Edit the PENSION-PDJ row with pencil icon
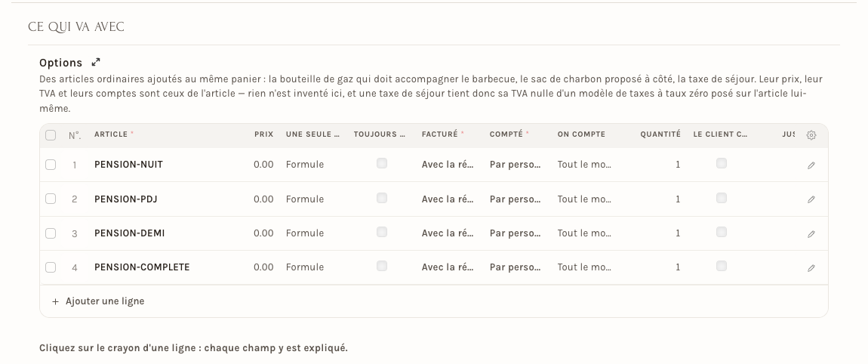 click(811, 199)
